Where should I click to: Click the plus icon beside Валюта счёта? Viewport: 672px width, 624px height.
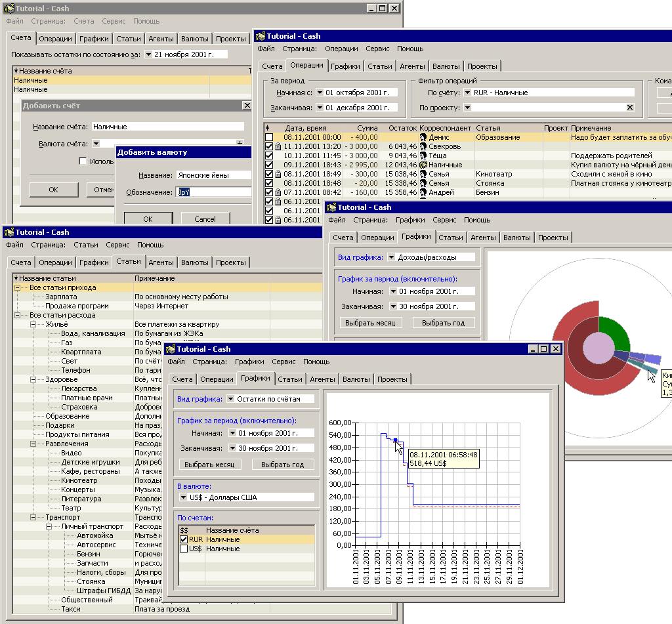240,143
